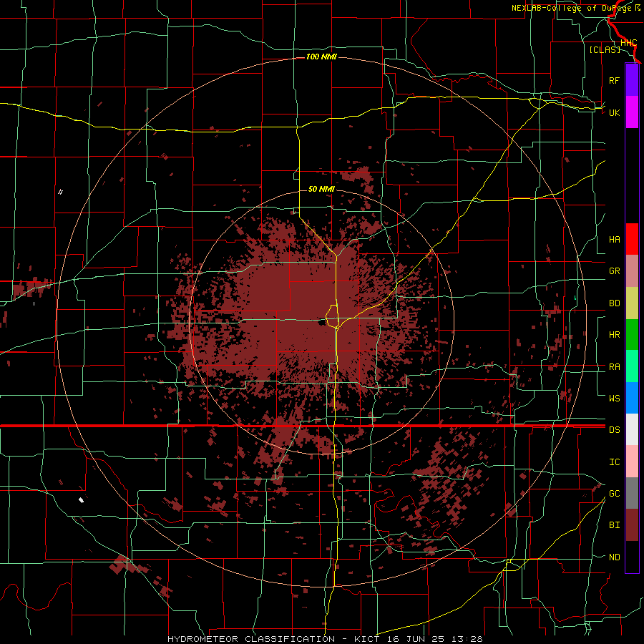The image size is (644, 644).
Task: Click the IC legend label
Action: [614, 462]
